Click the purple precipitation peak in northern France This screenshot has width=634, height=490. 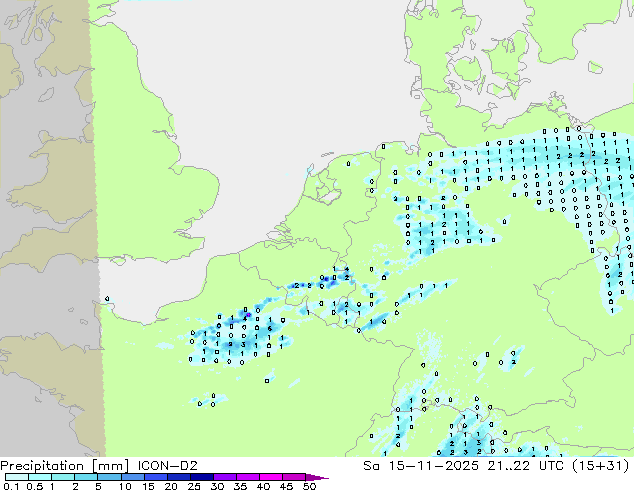(248, 315)
